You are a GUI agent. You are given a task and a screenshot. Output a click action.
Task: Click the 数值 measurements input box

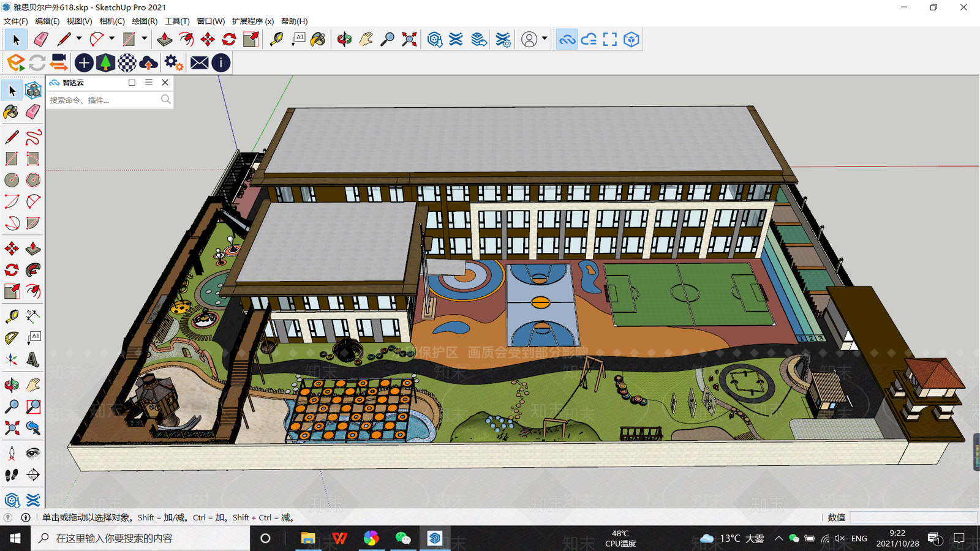(x=913, y=517)
